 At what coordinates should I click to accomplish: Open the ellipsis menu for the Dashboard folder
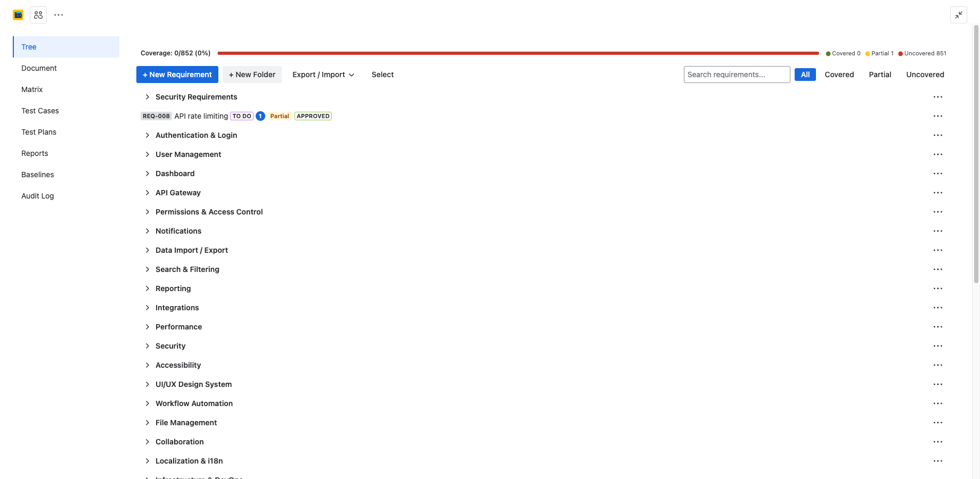click(938, 173)
